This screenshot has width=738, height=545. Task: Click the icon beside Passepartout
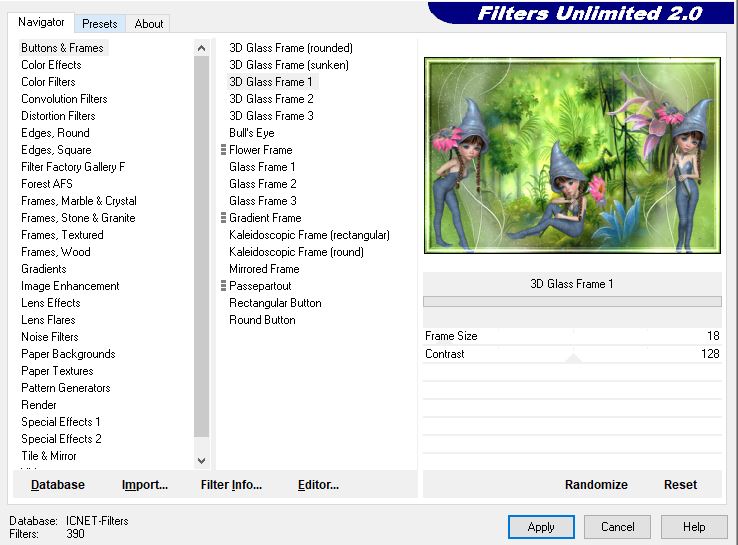pyautogui.click(x=224, y=286)
